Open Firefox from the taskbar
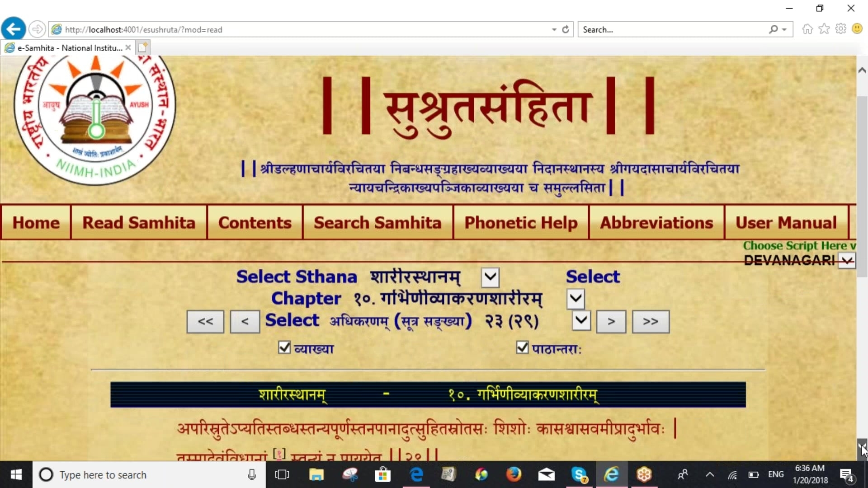The image size is (868, 488). [514, 474]
